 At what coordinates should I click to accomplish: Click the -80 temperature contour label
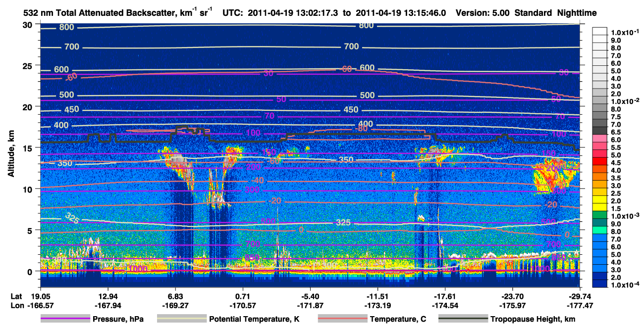point(361,130)
